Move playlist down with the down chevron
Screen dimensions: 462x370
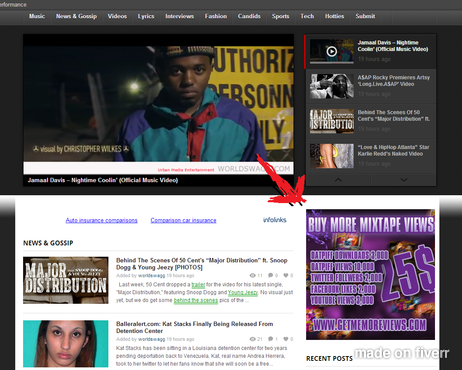pos(404,180)
